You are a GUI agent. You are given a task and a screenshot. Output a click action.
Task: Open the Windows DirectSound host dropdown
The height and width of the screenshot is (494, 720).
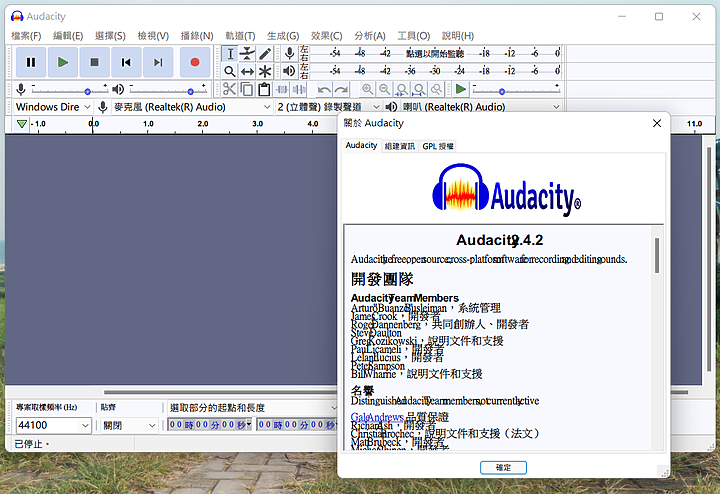pyautogui.click(x=53, y=107)
